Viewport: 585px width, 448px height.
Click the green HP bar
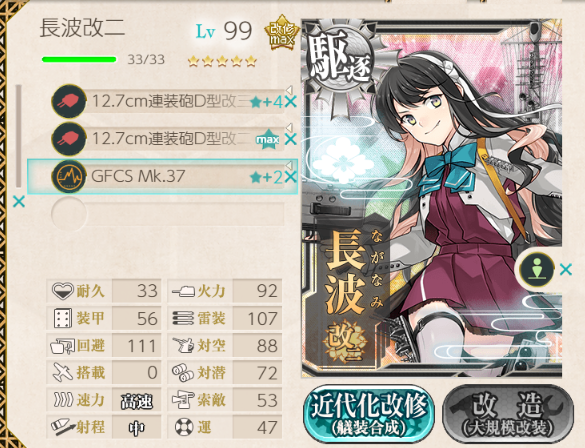pos(79,59)
